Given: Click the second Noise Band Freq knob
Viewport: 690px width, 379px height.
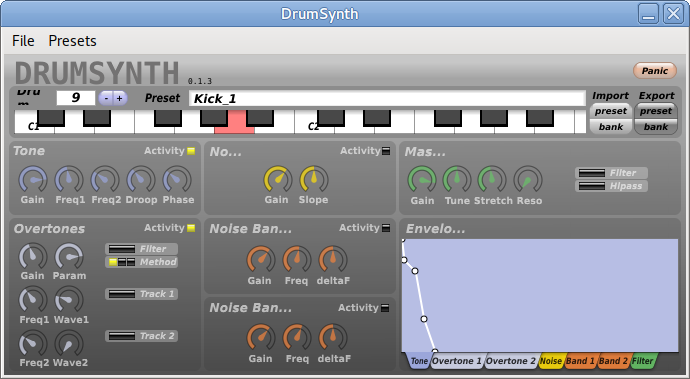Looking at the screenshot, I should 297,338.
